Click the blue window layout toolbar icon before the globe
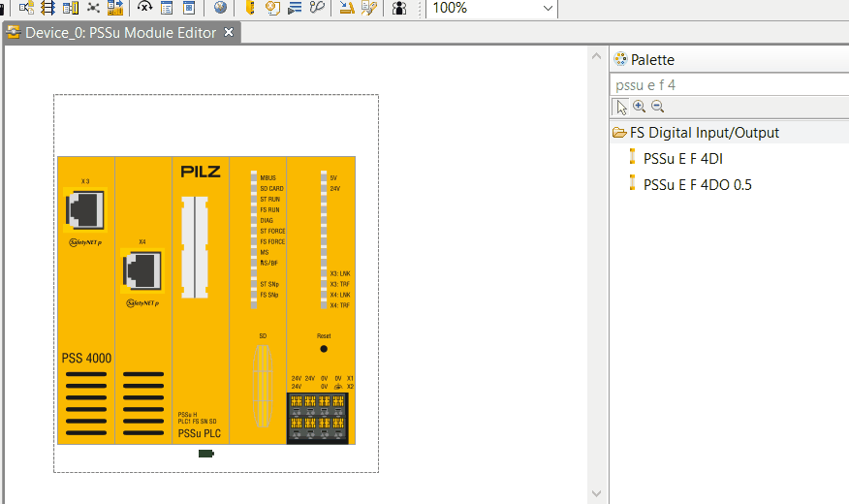Image resolution: width=849 pixels, height=504 pixels. [x=189, y=8]
